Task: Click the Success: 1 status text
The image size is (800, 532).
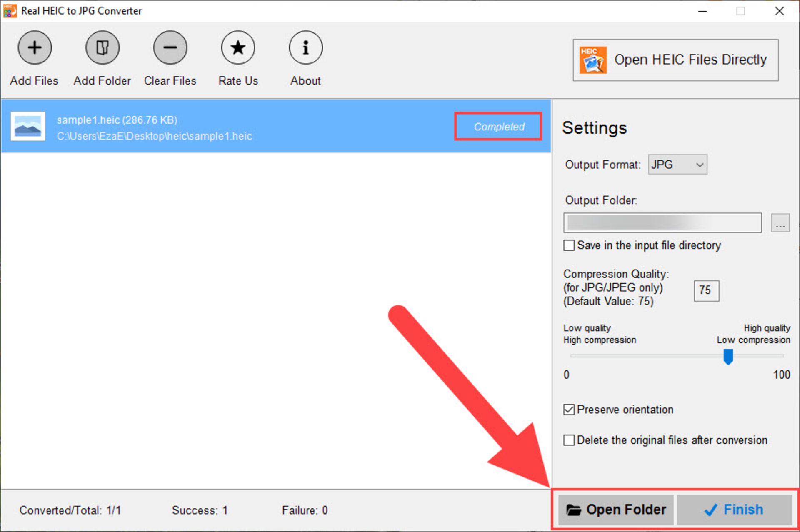Action: (x=200, y=510)
